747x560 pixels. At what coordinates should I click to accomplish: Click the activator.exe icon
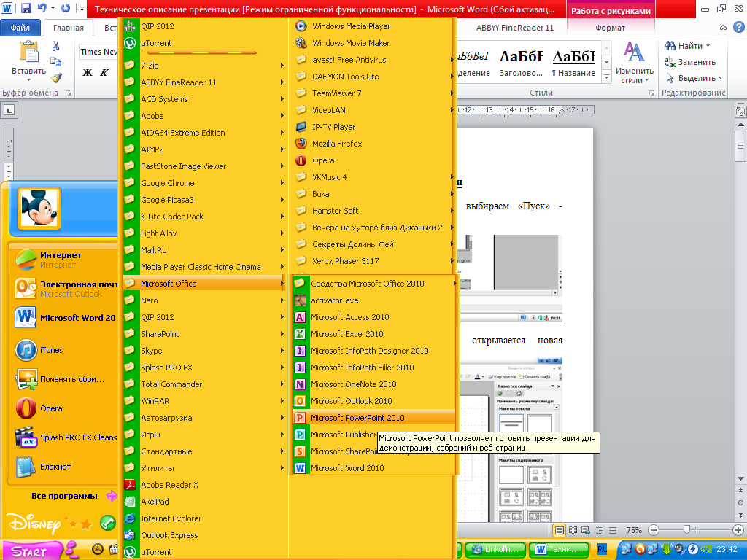(300, 300)
